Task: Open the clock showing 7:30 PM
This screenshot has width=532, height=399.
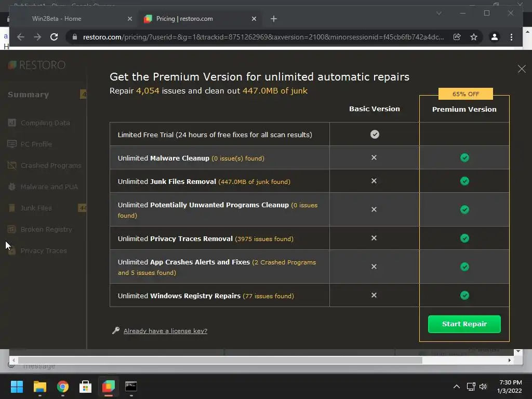Action: [x=510, y=387]
